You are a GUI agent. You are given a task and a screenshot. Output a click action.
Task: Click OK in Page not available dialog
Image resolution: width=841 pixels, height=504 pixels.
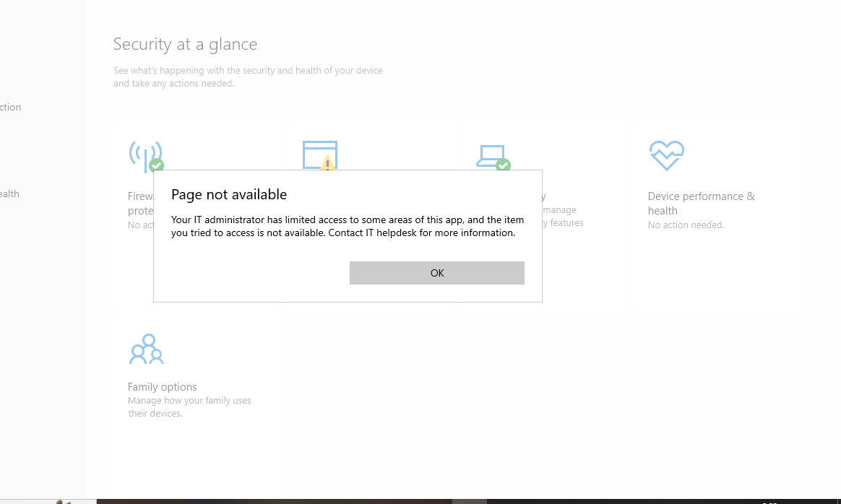click(x=436, y=273)
